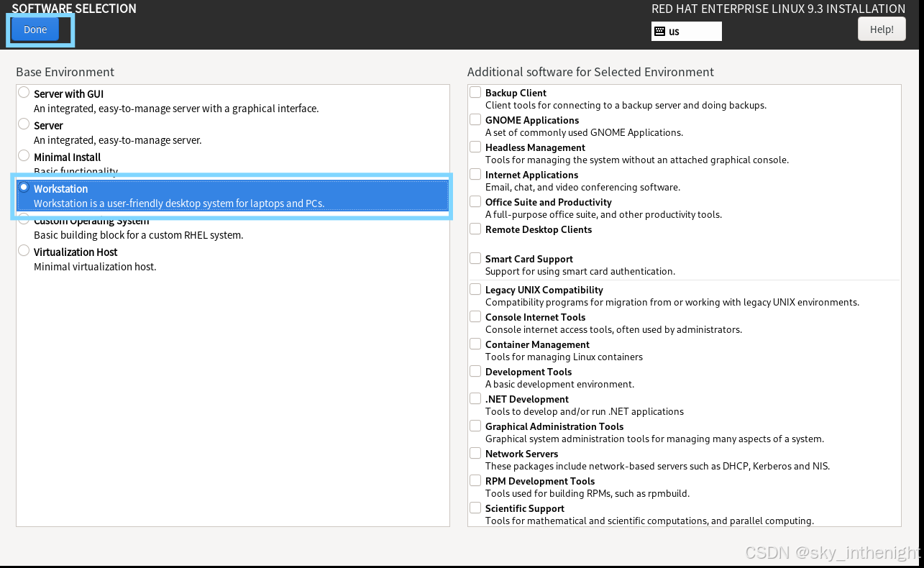Check Office Suite and Productivity checkbox
This screenshot has width=924, height=568.
(x=475, y=201)
